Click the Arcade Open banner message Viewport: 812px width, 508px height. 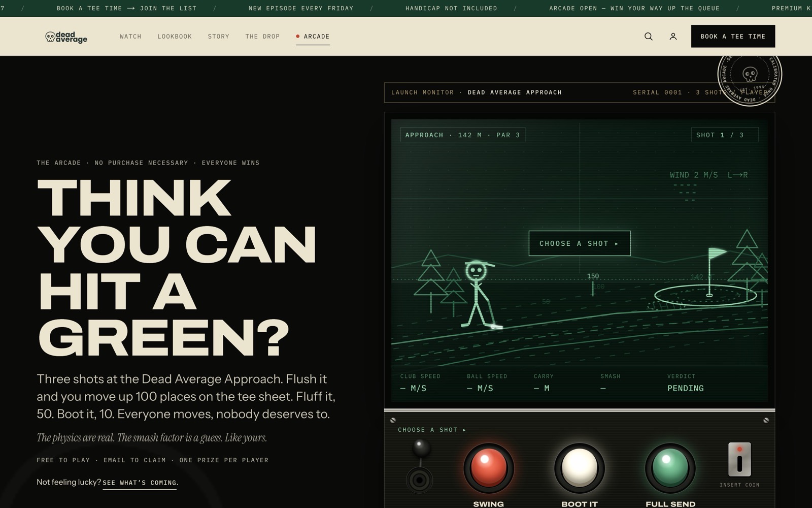pyautogui.click(x=634, y=8)
